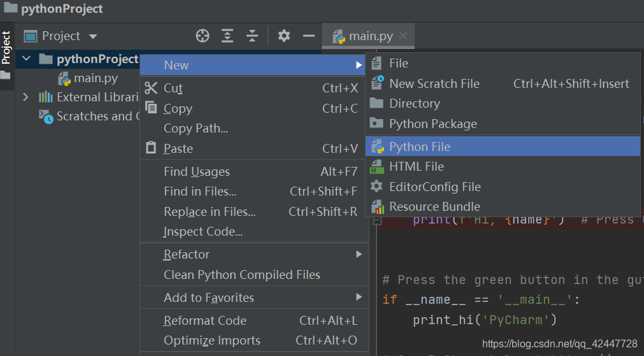Choose Copy Path... from context menu

pos(253,128)
